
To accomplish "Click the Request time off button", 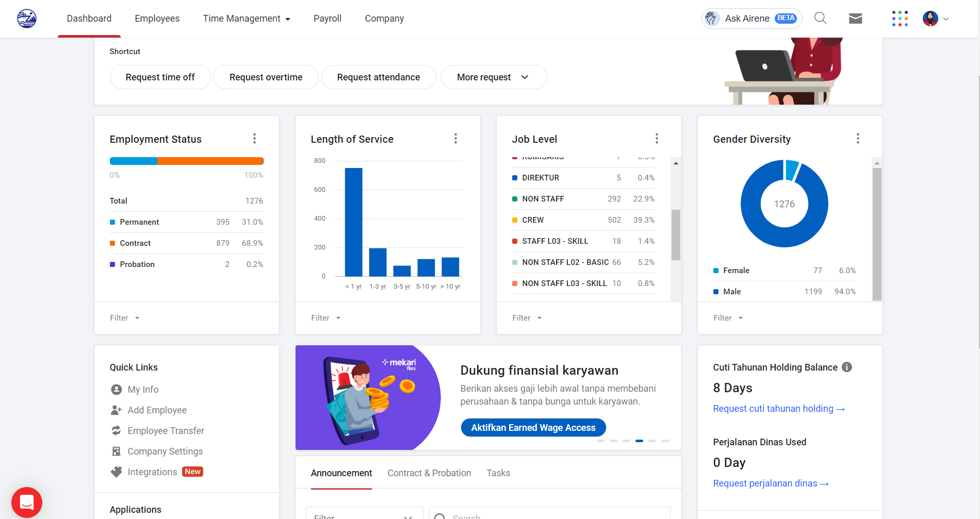I will click(160, 77).
